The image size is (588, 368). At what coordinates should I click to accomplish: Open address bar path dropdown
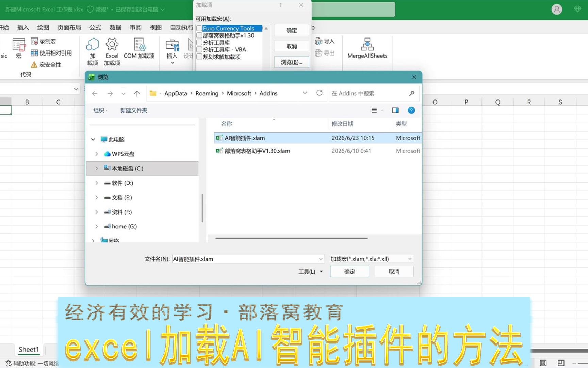point(305,93)
